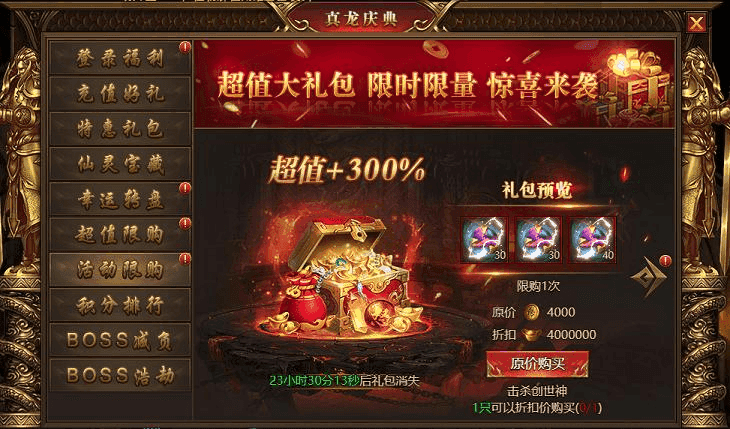View the 积分排行 ranking tab
The height and width of the screenshot is (429, 730).
[120, 305]
